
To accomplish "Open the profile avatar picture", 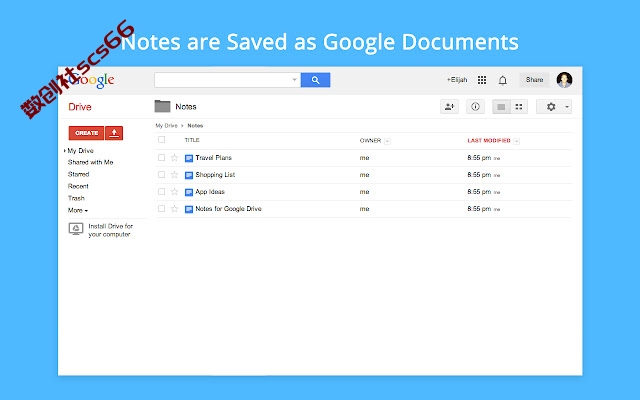I will [564, 80].
